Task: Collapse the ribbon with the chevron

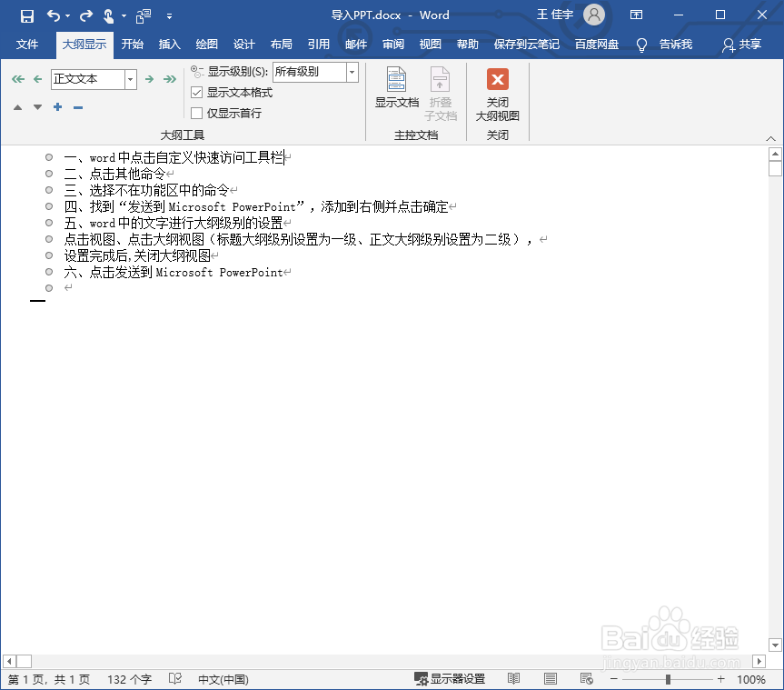Action: (x=770, y=138)
